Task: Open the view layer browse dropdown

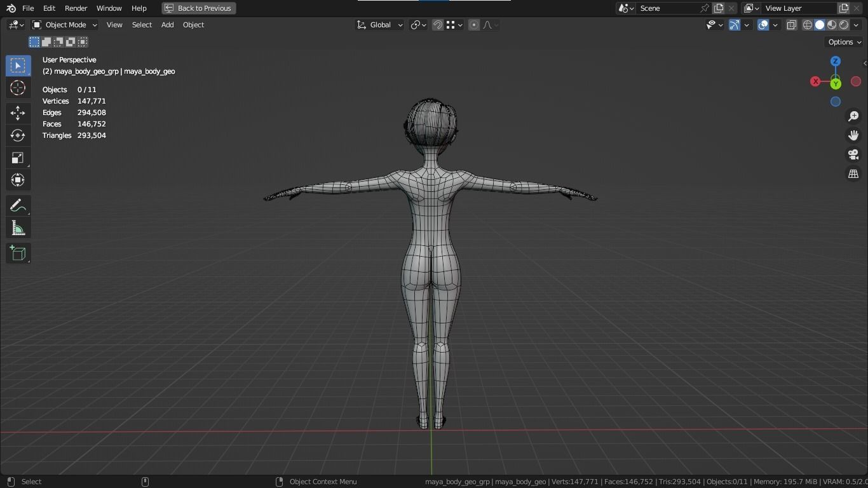Action: (x=751, y=8)
